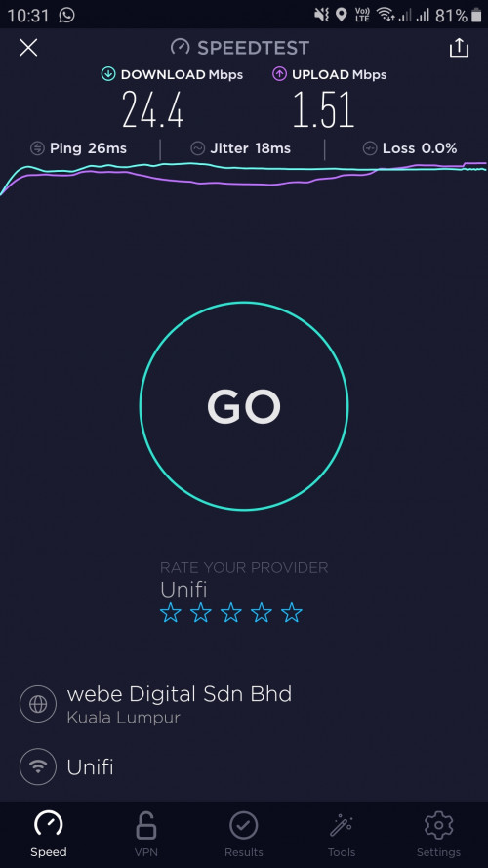Open the Settings tab
This screenshot has width=488, height=868.
(439, 834)
